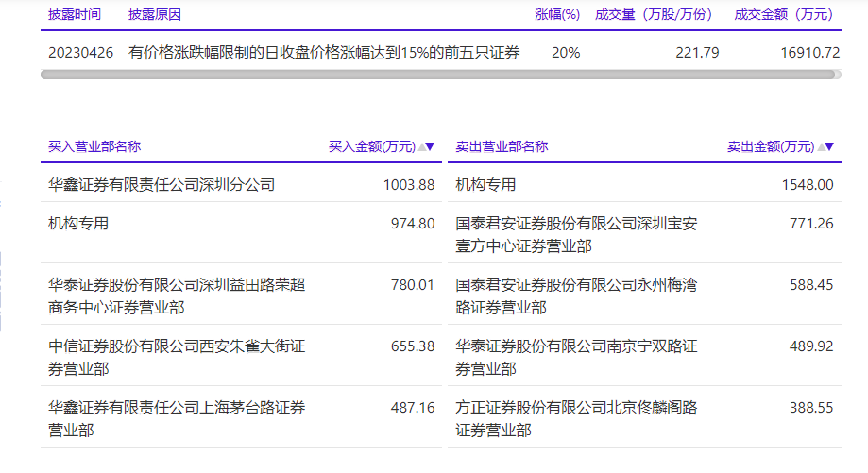Select the date cell 20230426

pos(81,53)
